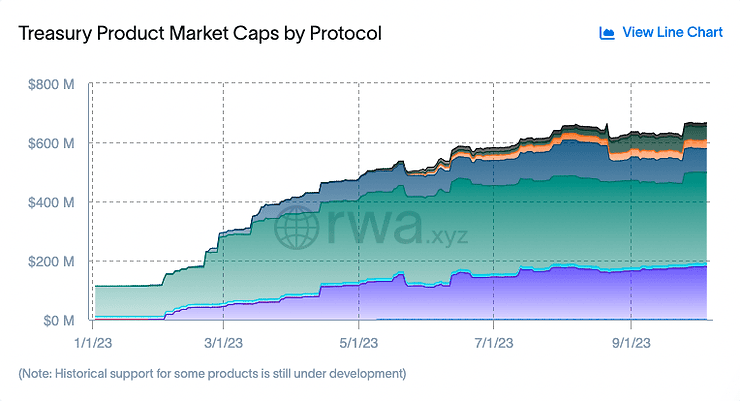The width and height of the screenshot is (740, 401).
Task: Click the 7/1/23 x-axis date label
Action: [494, 343]
